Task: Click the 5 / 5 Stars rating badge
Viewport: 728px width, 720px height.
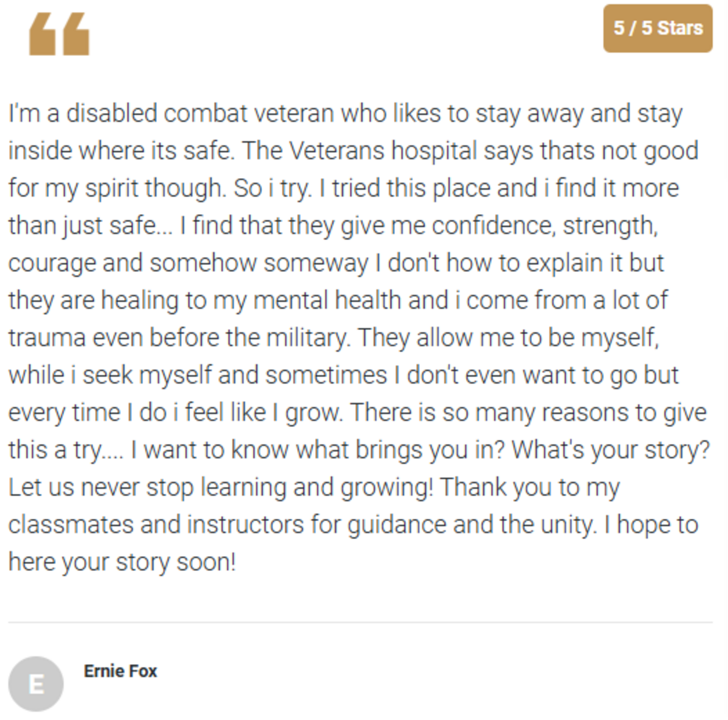Action: pyautogui.click(x=657, y=28)
